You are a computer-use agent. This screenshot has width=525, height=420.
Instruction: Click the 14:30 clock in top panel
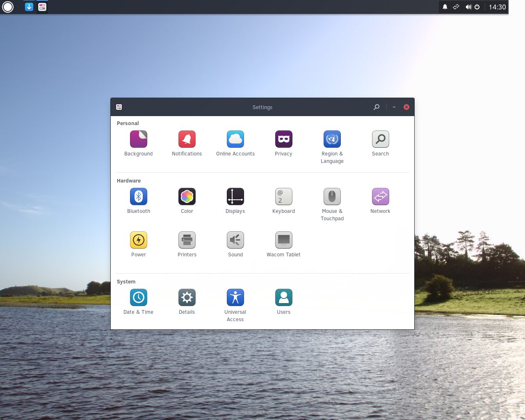[498, 7]
